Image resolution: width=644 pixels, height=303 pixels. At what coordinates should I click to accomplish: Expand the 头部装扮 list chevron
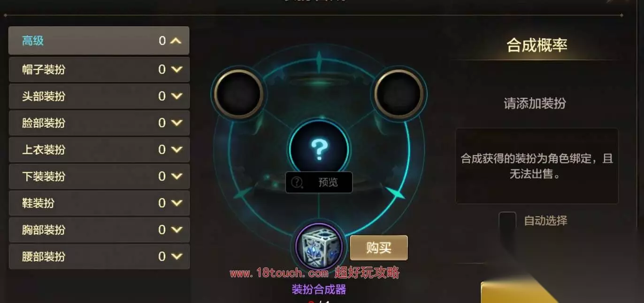(176, 96)
